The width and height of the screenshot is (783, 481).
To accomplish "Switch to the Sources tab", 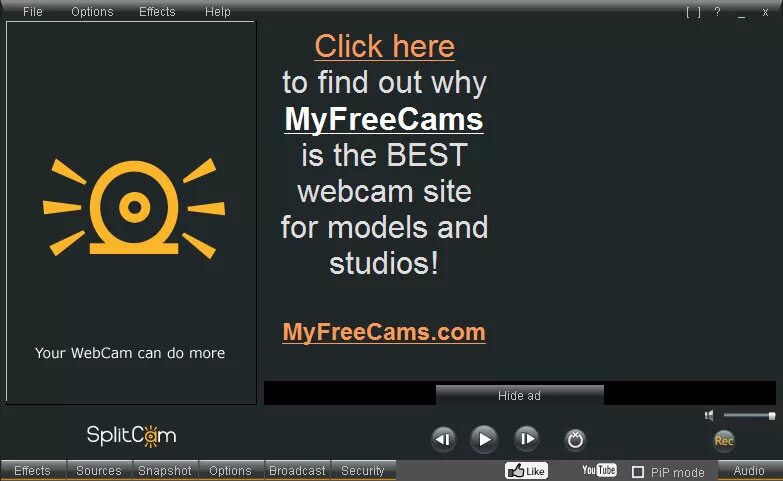I will (99, 471).
